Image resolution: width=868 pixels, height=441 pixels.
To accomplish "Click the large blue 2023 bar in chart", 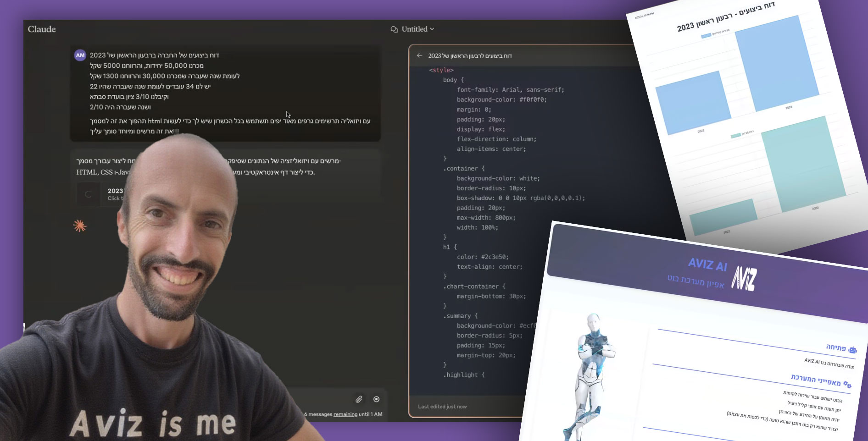I will click(x=777, y=63).
